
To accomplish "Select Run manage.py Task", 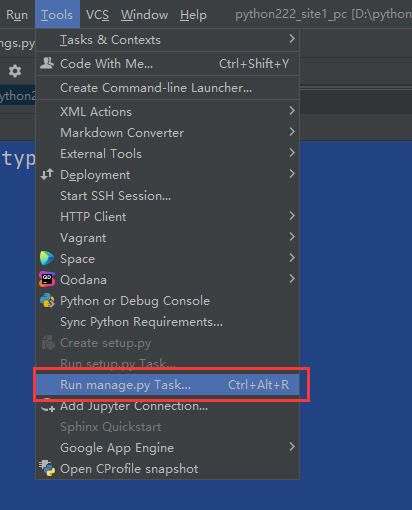I will [x=167, y=385].
